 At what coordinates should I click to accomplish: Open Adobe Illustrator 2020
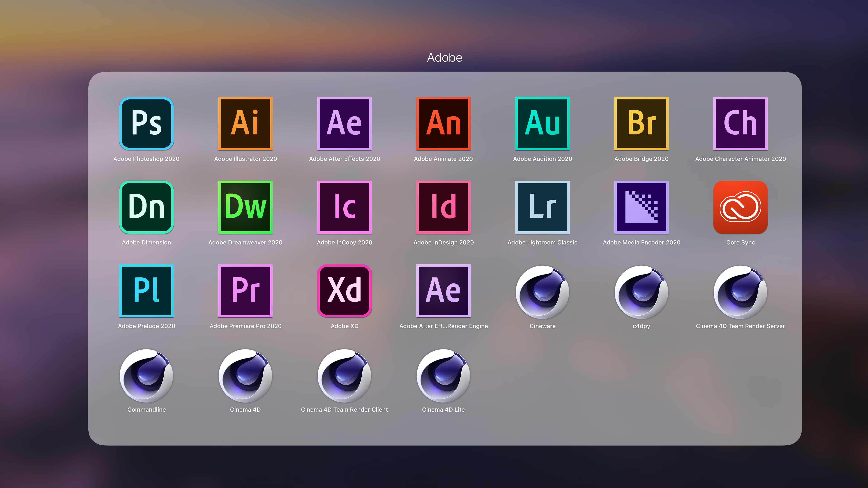[245, 123]
